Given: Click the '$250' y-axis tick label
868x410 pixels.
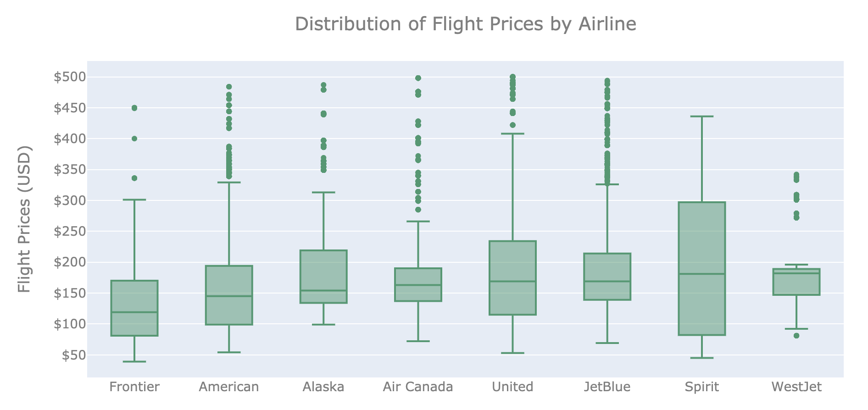Looking at the screenshot, I should (x=70, y=232).
